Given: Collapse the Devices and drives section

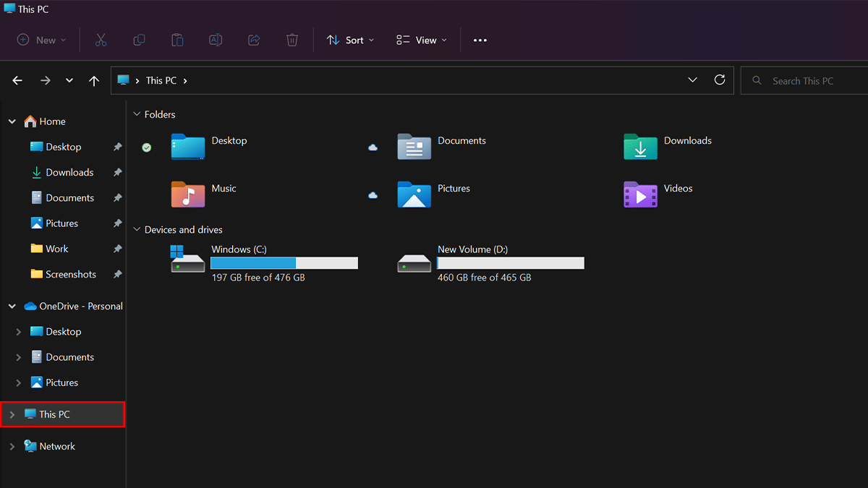Looking at the screenshot, I should point(137,230).
